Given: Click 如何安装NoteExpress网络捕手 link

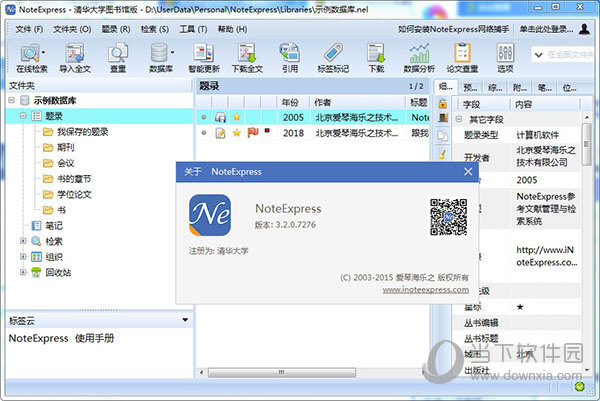Looking at the screenshot, I should tap(453, 29).
